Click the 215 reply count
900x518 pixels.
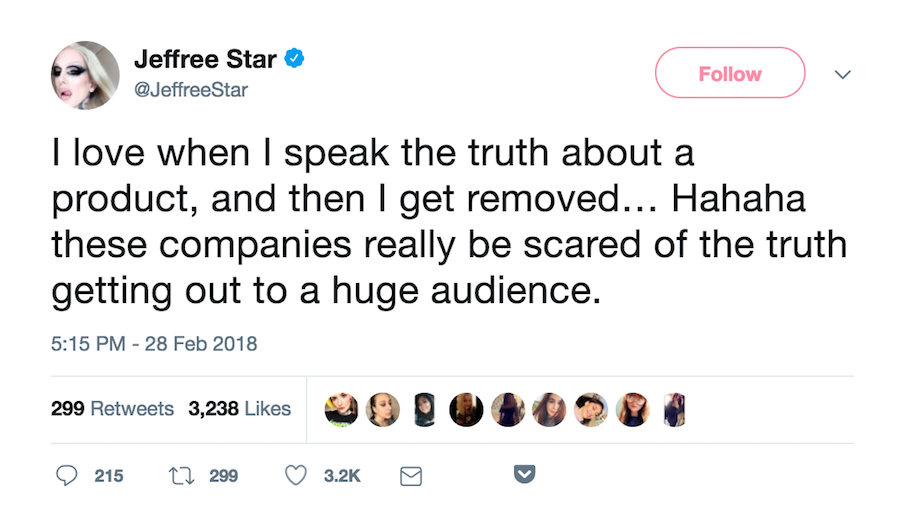[x=109, y=476]
